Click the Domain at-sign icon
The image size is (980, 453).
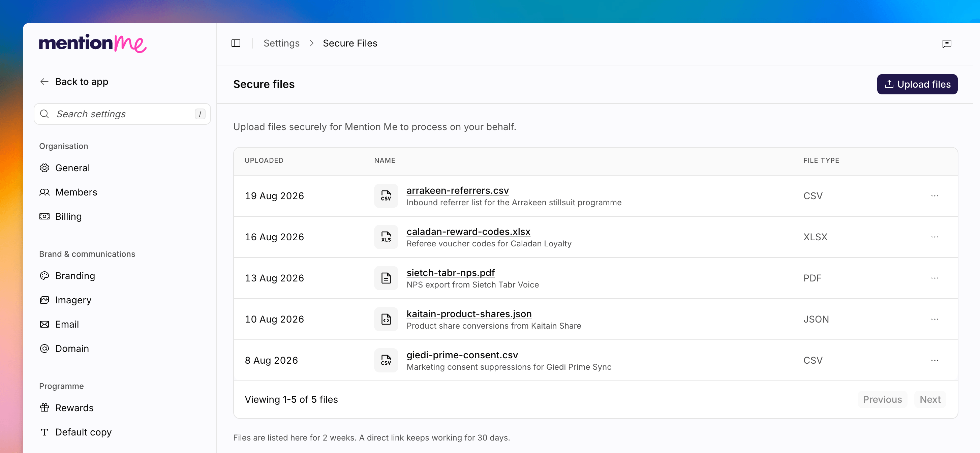click(x=44, y=349)
